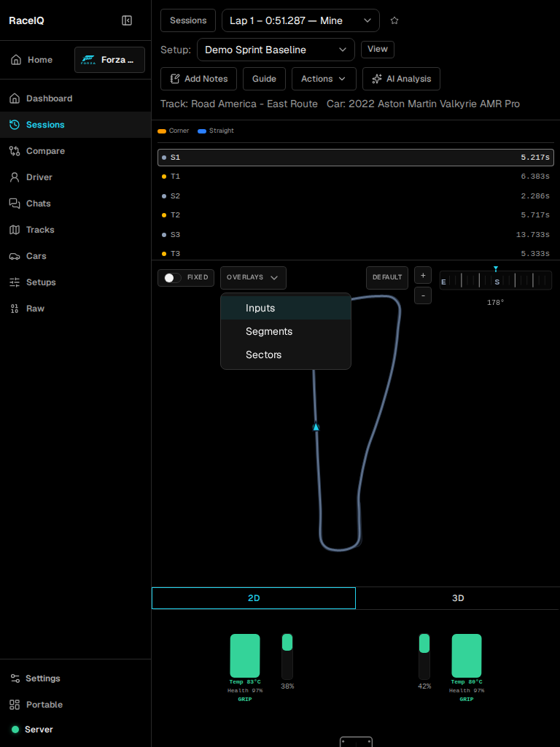Screen dimensions: 560x747
Task: Open the Guide button
Action: tap(264, 79)
